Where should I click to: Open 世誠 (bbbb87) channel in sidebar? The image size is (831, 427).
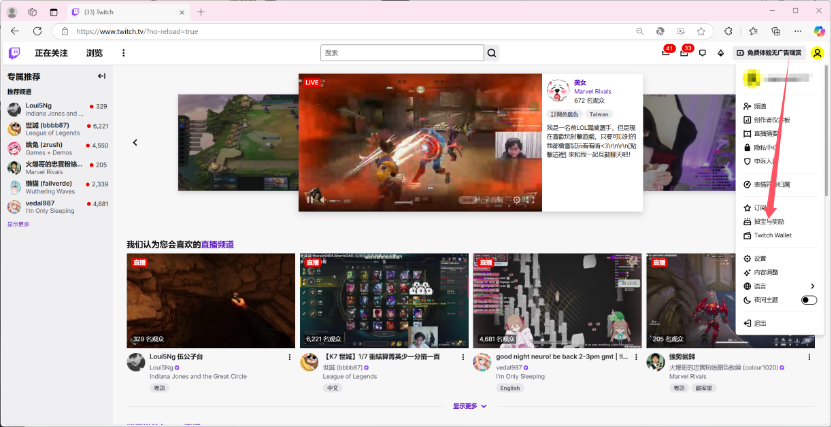click(57, 129)
